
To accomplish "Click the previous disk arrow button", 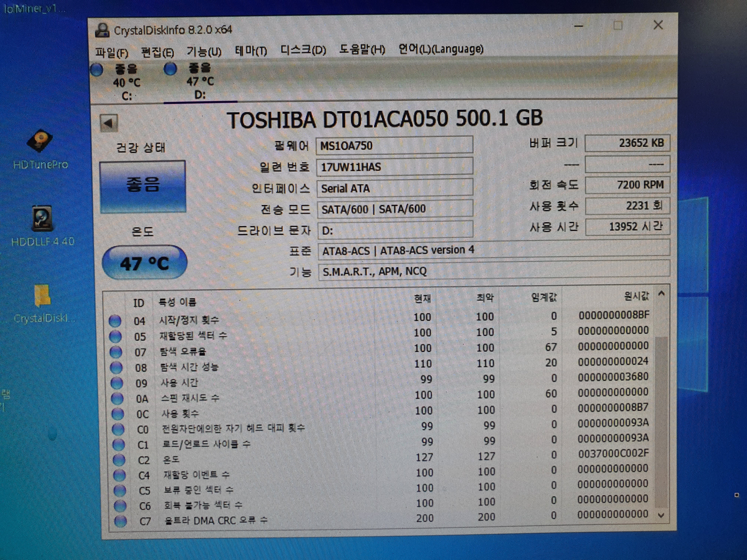I will click(109, 123).
